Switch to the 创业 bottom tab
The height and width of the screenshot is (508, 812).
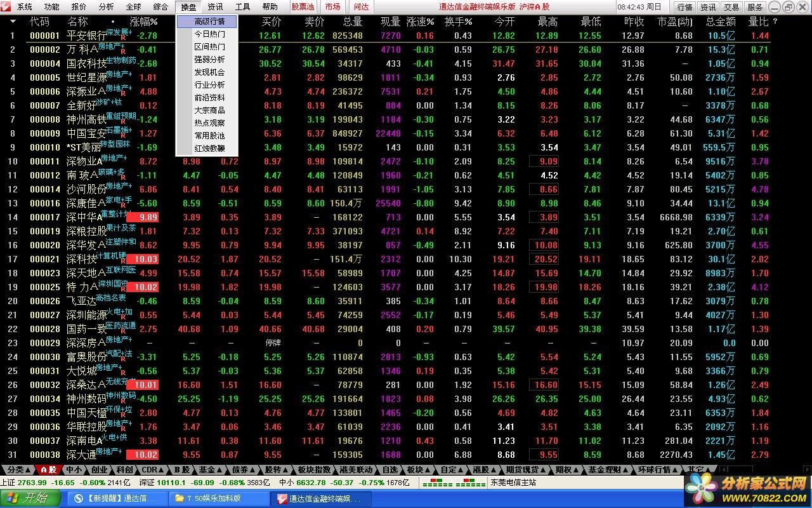99,470
